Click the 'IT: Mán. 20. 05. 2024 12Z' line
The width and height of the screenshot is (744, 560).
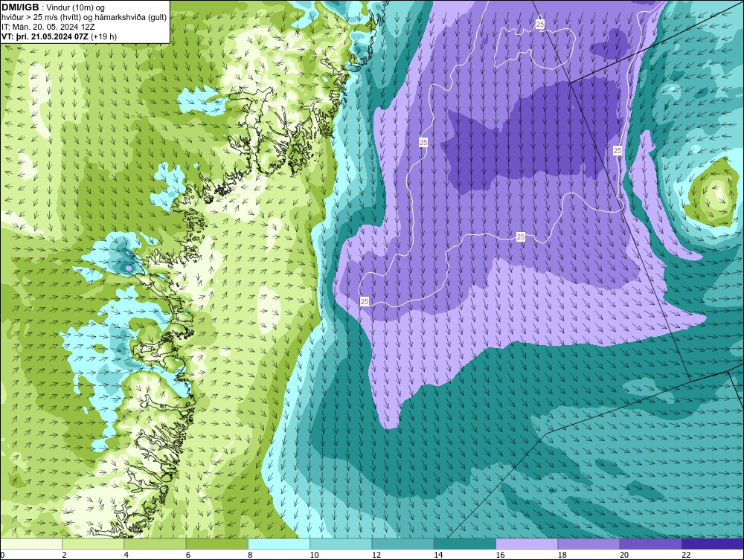[x=48, y=27]
